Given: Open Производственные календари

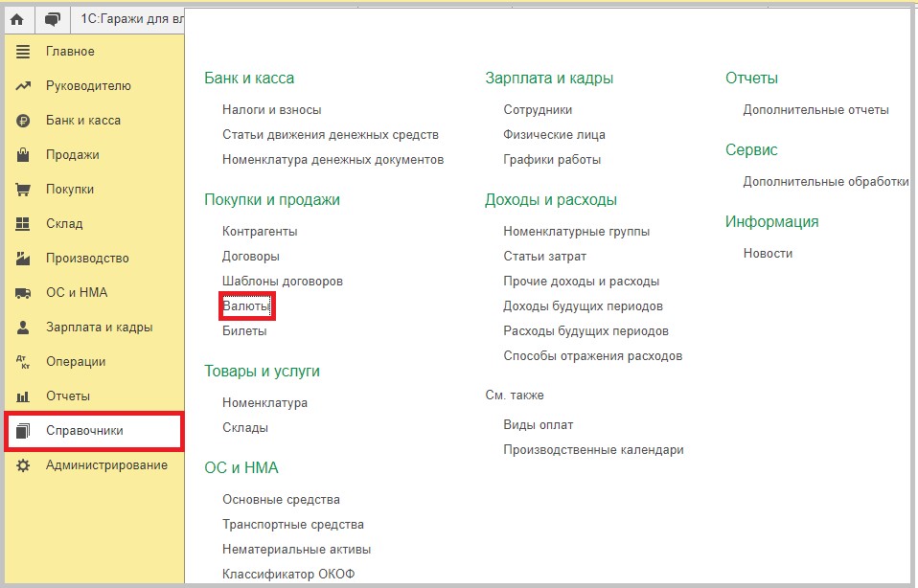Looking at the screenshot, I should pyautogui.click(x=594, y=450).
